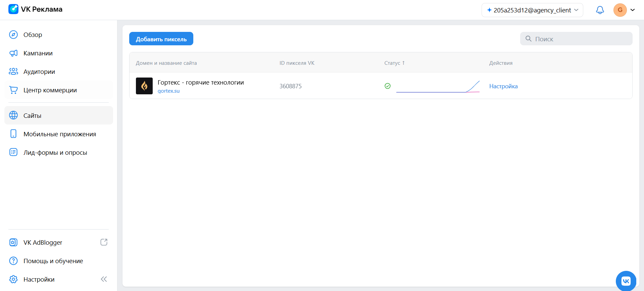
Task: Click the ID пикселя VK header
Action: (297, 63)
